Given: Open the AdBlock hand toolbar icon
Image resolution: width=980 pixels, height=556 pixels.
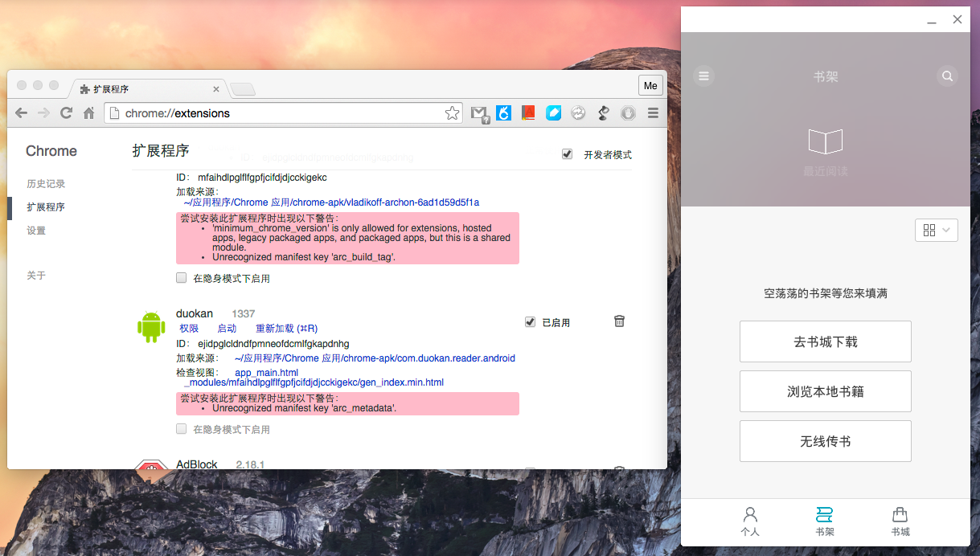Looking at the screenshot, I should click(628, 113).
